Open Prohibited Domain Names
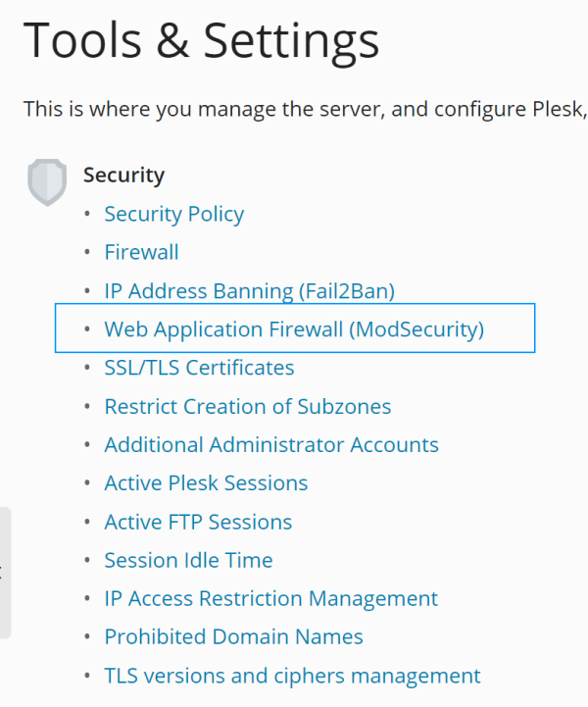This screenshot has height=707, width=588. point(233,636)
